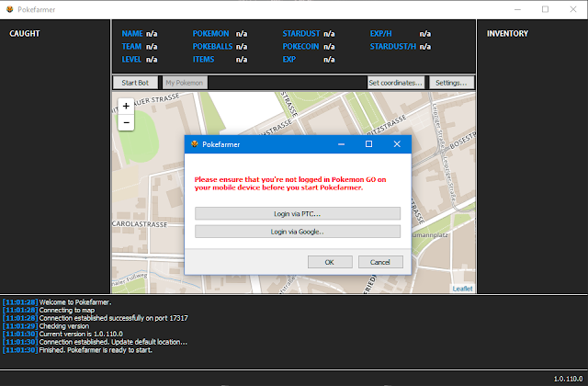
Task: Click the Start Bot button
Action: 135,83
